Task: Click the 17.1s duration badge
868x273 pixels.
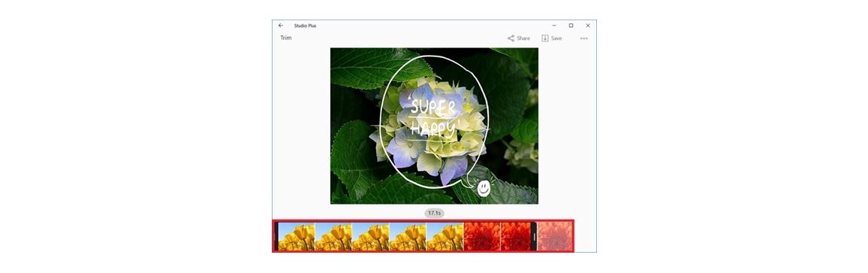Action: tap(435, 213)
